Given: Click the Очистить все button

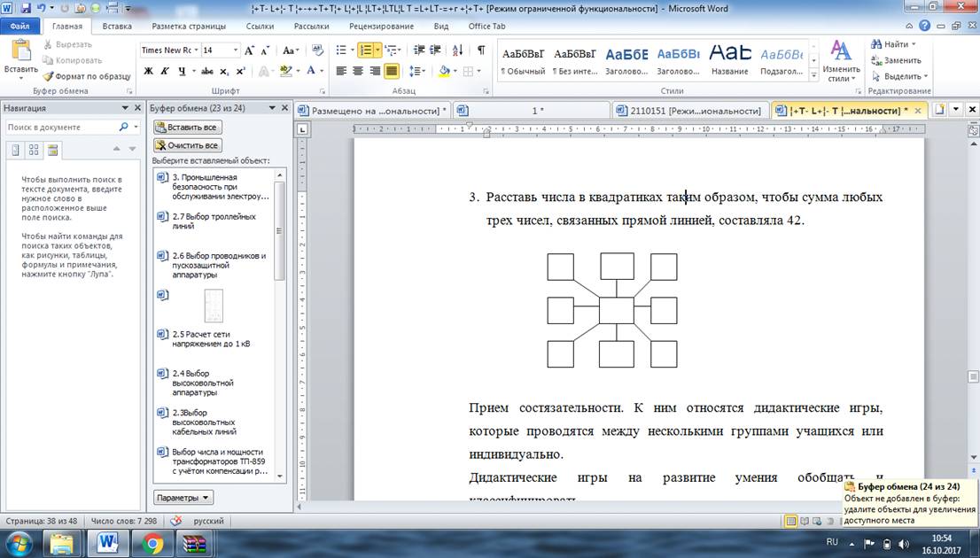Looking at the screenshot, I should [188, 145].
